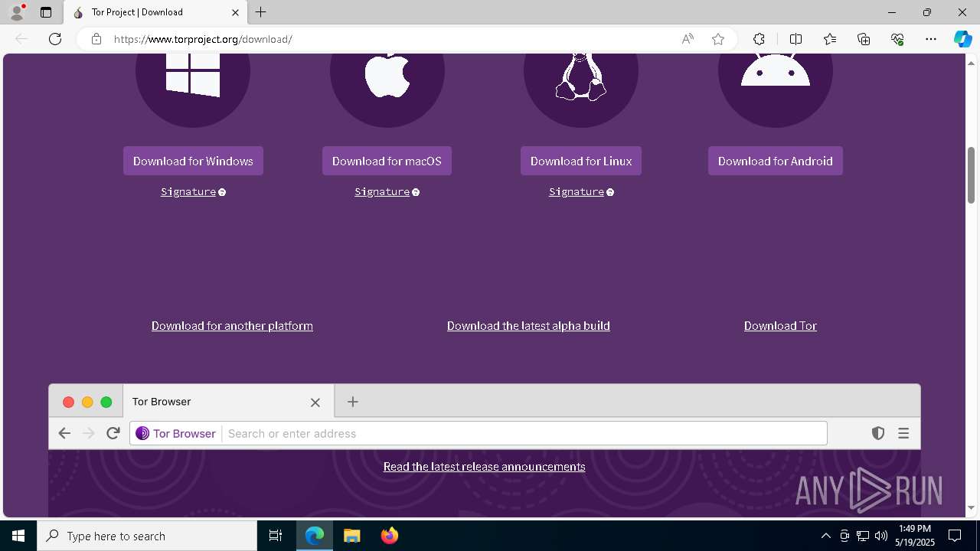Open File Explorer taskbar icon
Image resolution: width=980 pixels, height=551 pixels.
[x=351, y=536]
